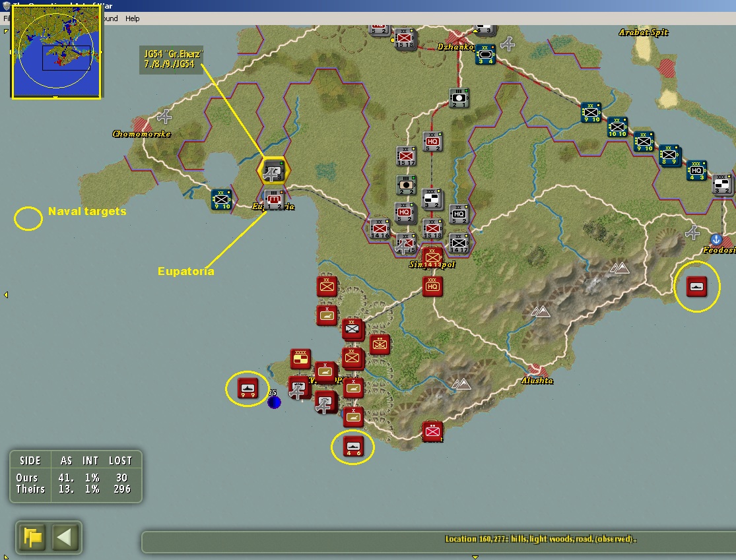Select the grey artillery counter marked 2 2
Viewport: 736px width, 560px height.
pos(407,185)
